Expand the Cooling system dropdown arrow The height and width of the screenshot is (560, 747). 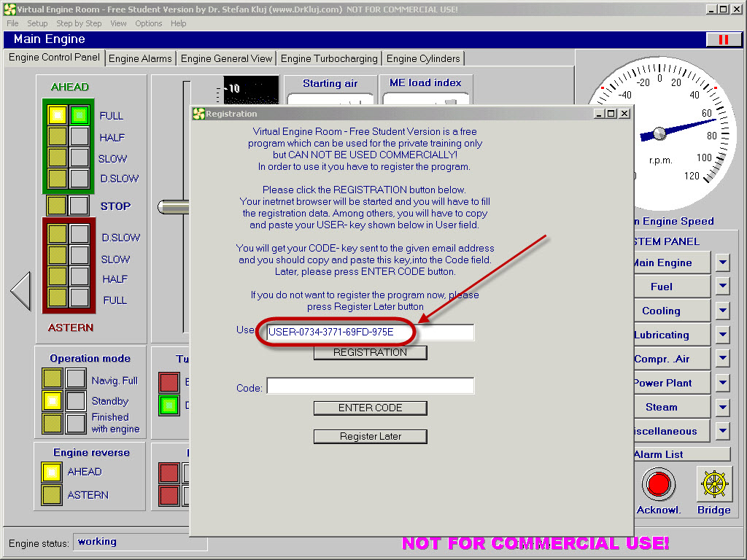coord(722,311)
